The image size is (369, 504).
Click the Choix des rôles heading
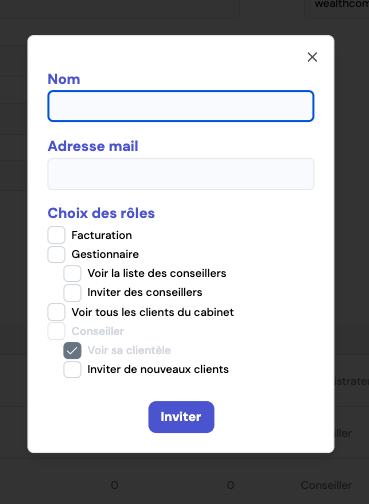coord(101,213)
